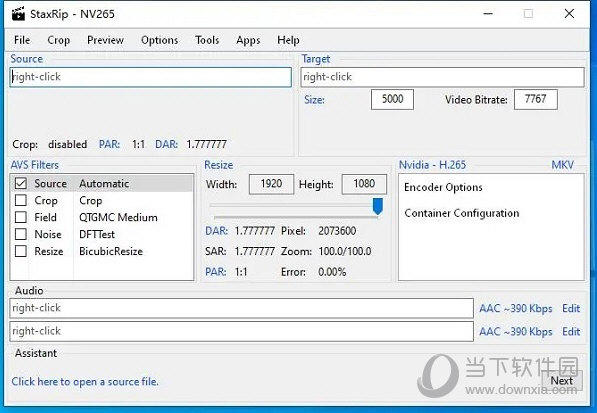
Task: Open the Help menu
Action: pyautogui.click(x=288, y=40)
